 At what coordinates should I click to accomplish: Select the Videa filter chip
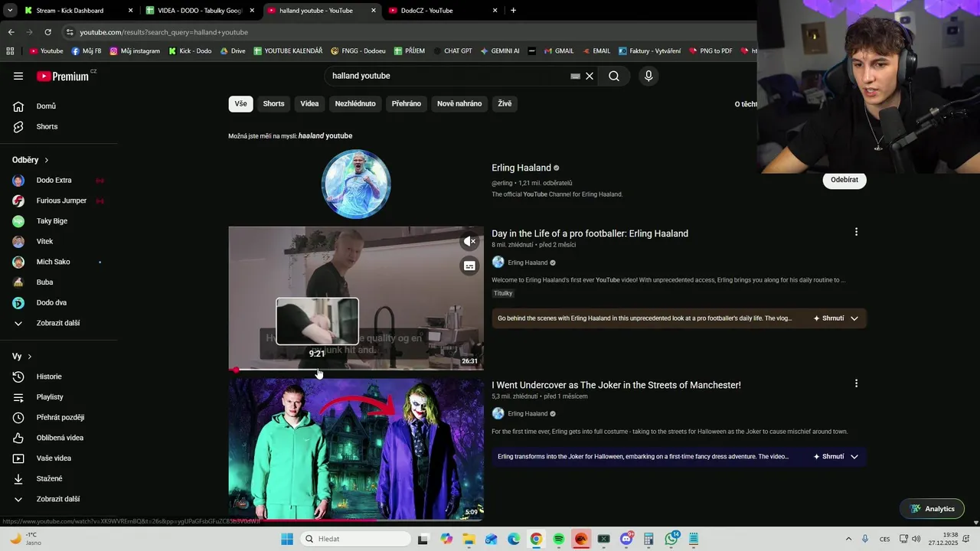309,104
